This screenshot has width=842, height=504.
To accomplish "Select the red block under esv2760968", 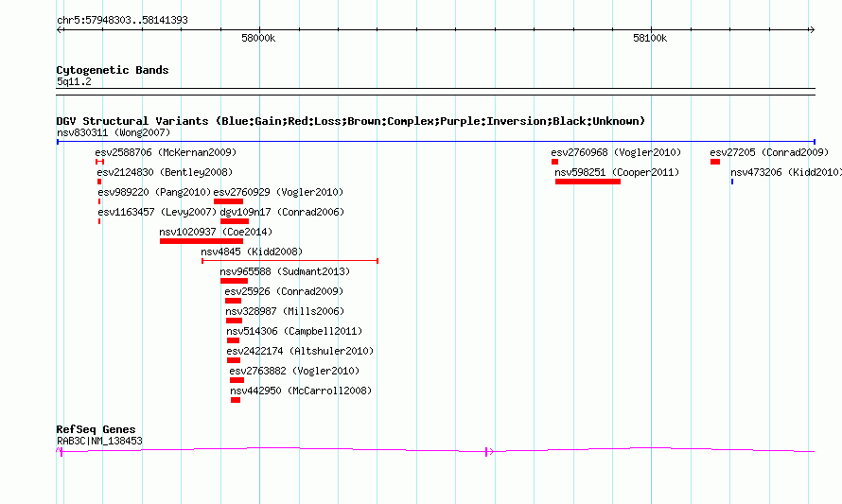I will coord(554,162).
